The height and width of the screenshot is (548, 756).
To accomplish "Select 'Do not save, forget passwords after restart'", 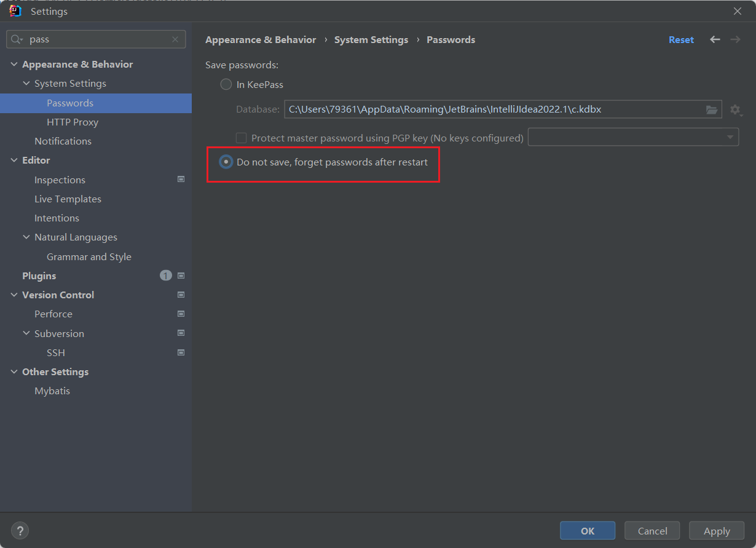I will 226,162.
